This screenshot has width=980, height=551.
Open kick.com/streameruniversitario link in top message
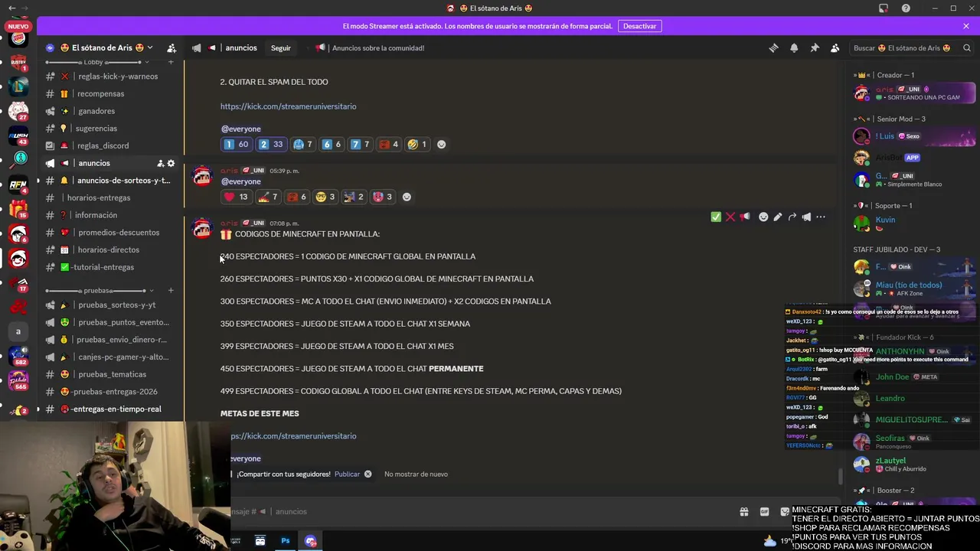click(288, 106)
